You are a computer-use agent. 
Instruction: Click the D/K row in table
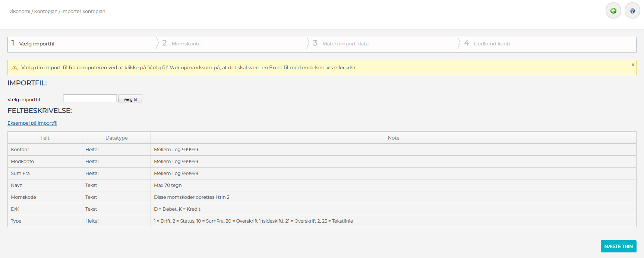tap(15, 209)
